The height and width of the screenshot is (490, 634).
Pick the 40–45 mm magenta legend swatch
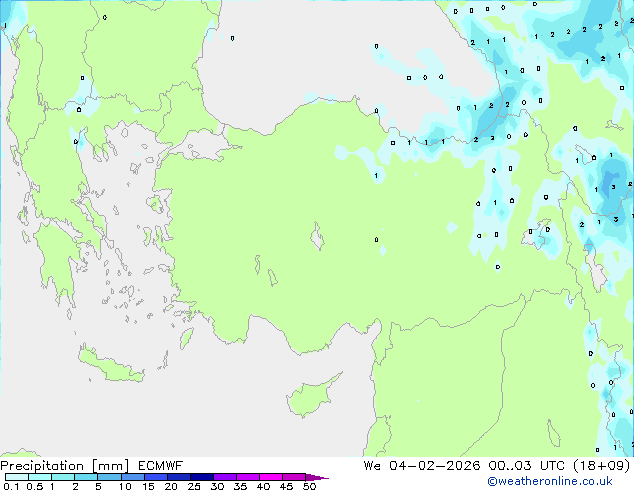coord(271,477)
